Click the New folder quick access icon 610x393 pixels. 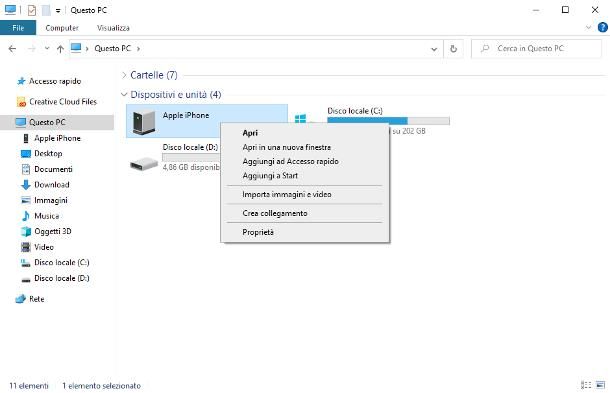click(x=46, y=10)
